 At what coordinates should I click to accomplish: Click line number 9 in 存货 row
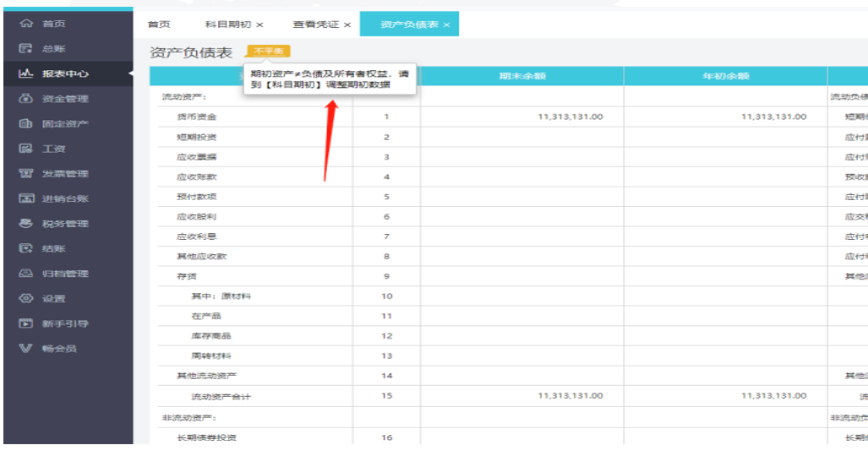point(386,276)
